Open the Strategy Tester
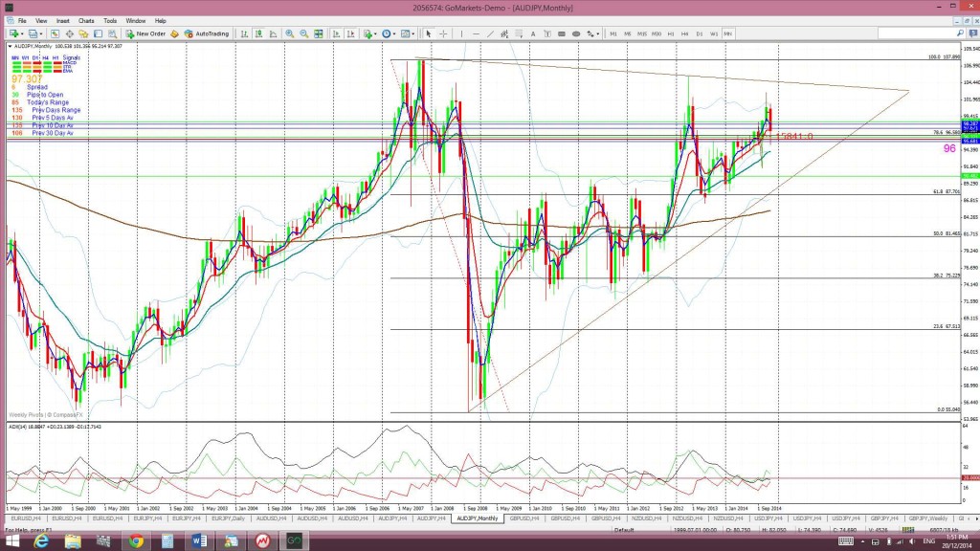The height and width of the screenshot is (551, 980). (x=113, y=33)
